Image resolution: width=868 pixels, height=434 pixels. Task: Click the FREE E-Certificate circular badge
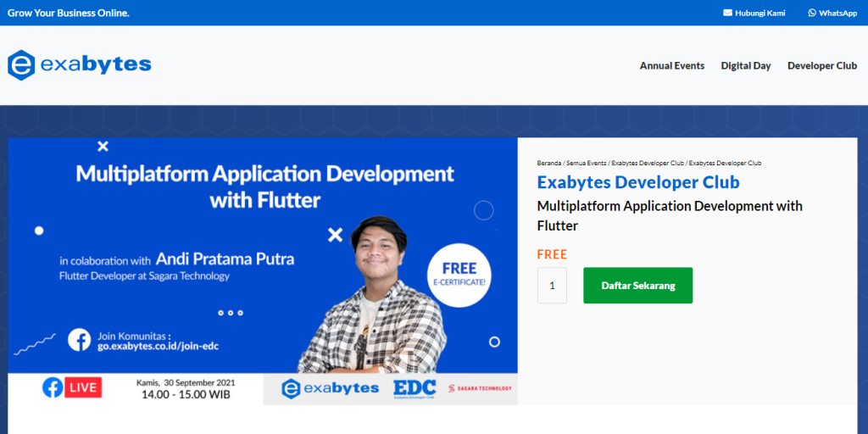(x=459, y=275)
